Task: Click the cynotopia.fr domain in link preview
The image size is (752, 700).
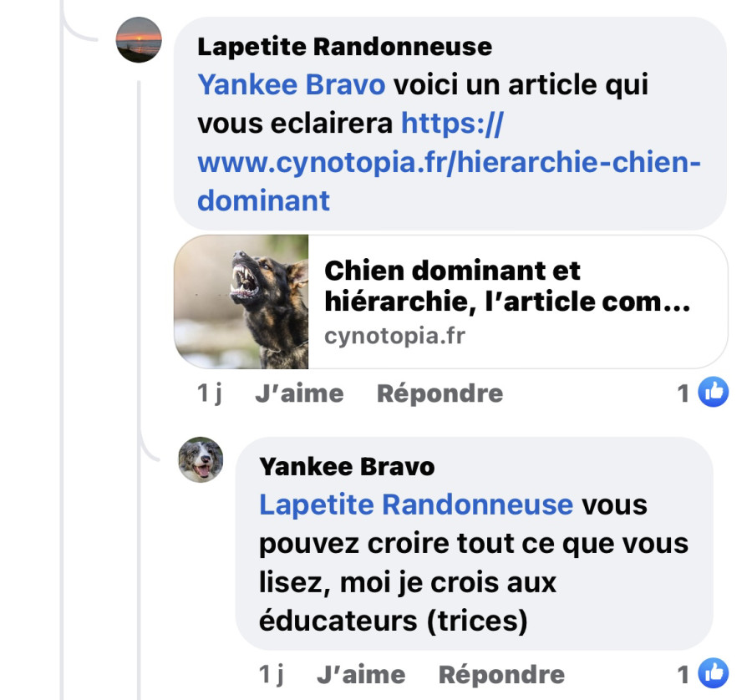Action: 394,336
